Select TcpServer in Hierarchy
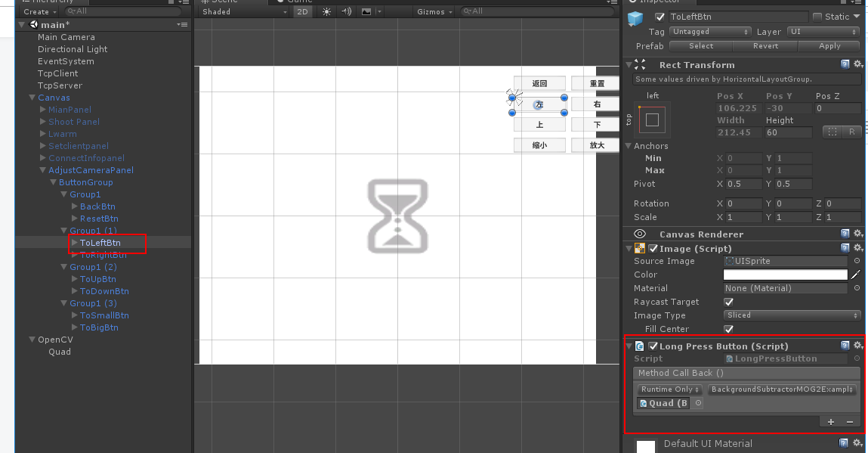 tap(60, 86)
